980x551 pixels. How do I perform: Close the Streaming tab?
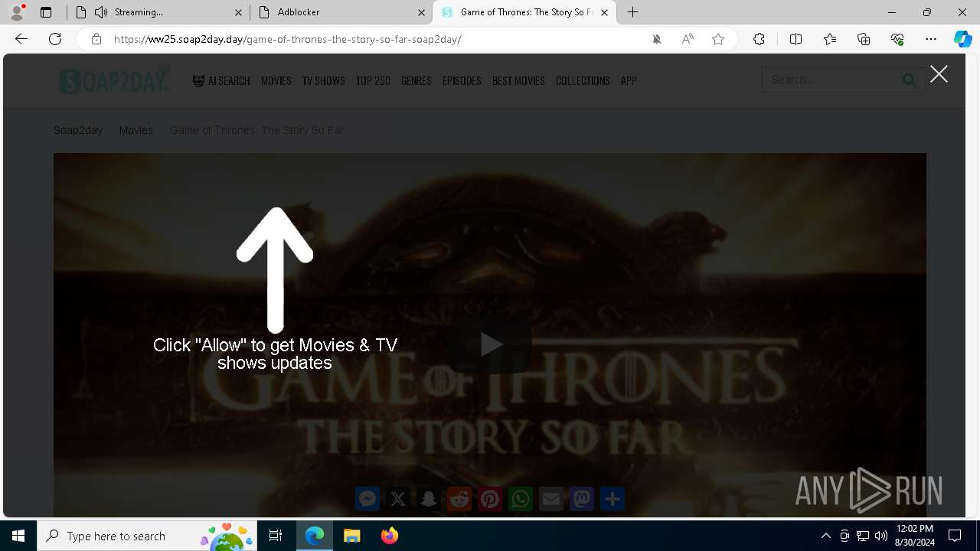238,12
